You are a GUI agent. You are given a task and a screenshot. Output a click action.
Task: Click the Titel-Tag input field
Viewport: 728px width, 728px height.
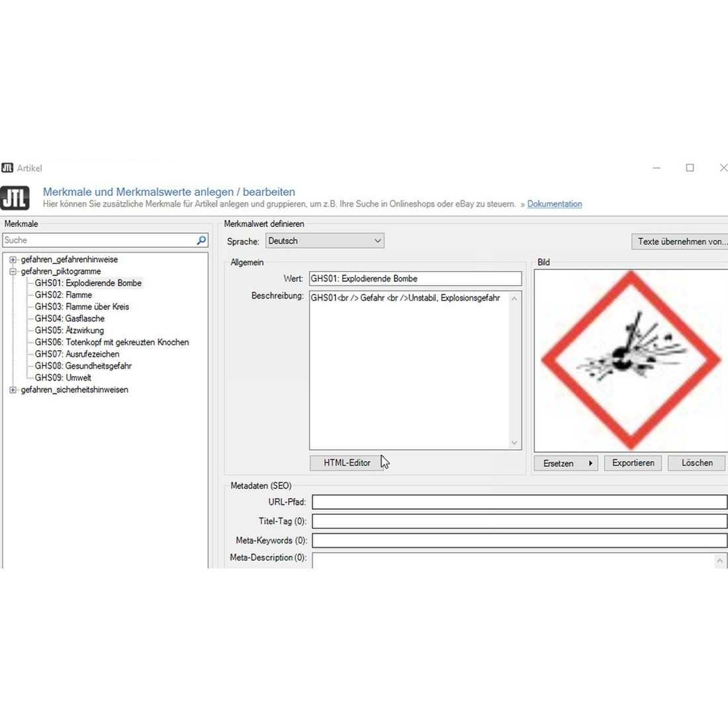point(520,521)
